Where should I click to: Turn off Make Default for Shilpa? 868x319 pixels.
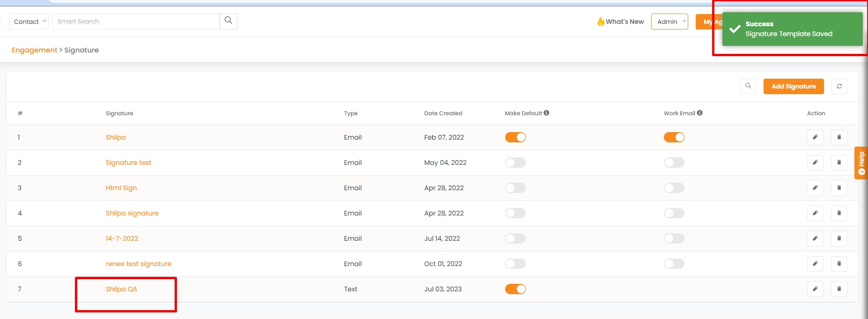[x=515, y=137]
